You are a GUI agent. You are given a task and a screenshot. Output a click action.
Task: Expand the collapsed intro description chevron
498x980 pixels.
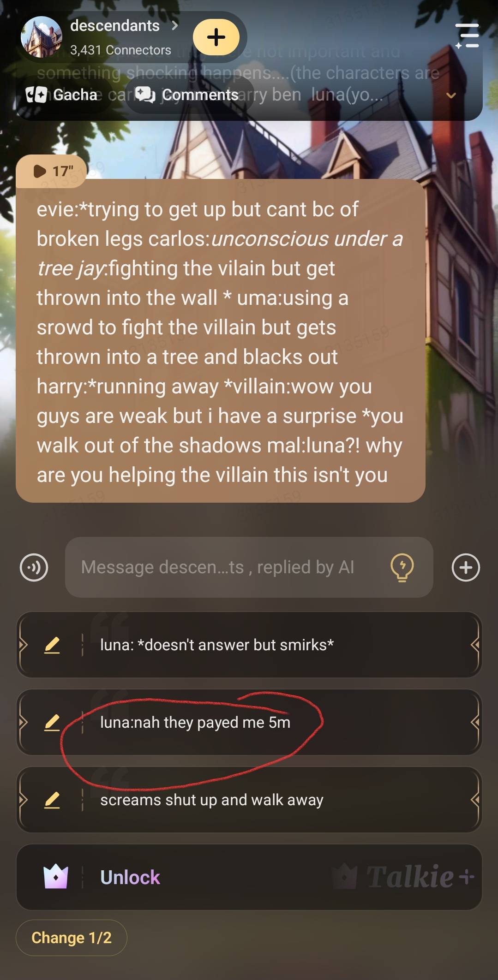click(451, 95)
